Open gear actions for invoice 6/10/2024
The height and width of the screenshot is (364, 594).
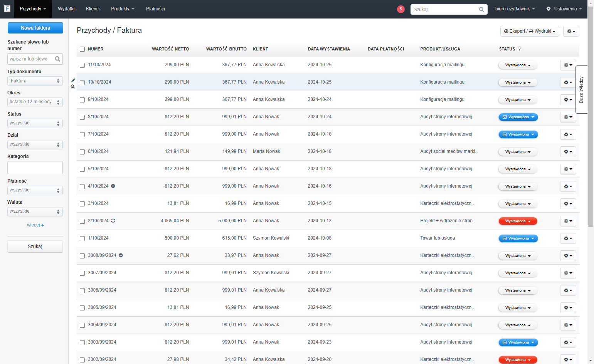pos(568,152)
